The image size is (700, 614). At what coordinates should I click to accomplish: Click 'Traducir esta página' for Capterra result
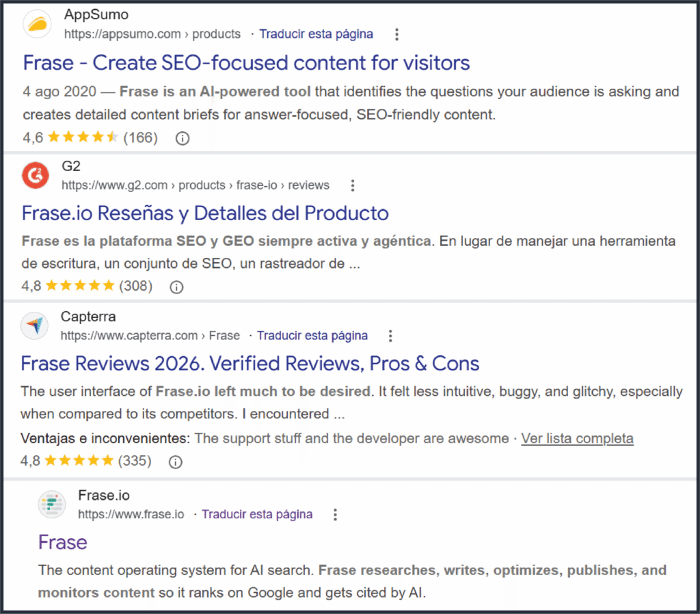pyautogui.click(x=312, y=335)
